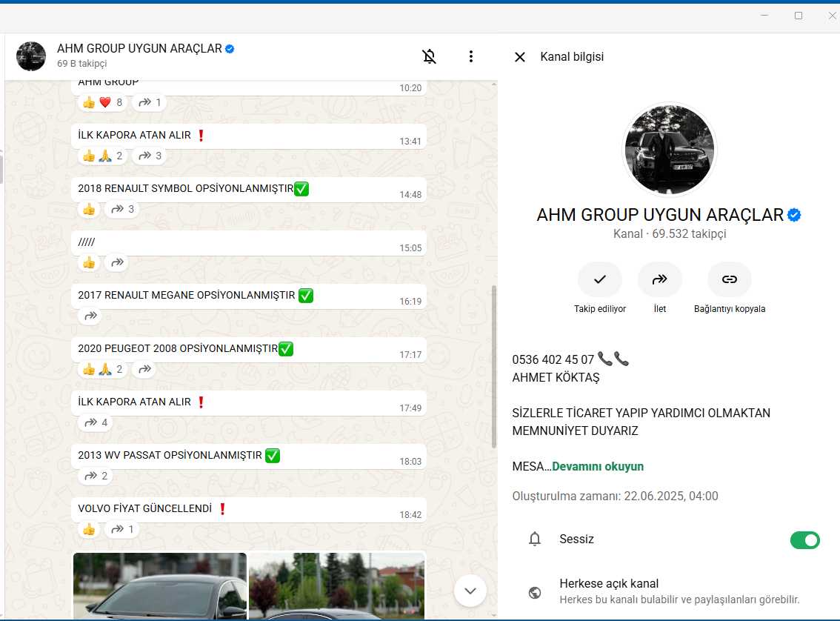The image size is (840, 621).
Task: Click the 2018 RENAULT SYMBOL OPSİYONLANMIŞTIR message
Action: pos(249,190)
